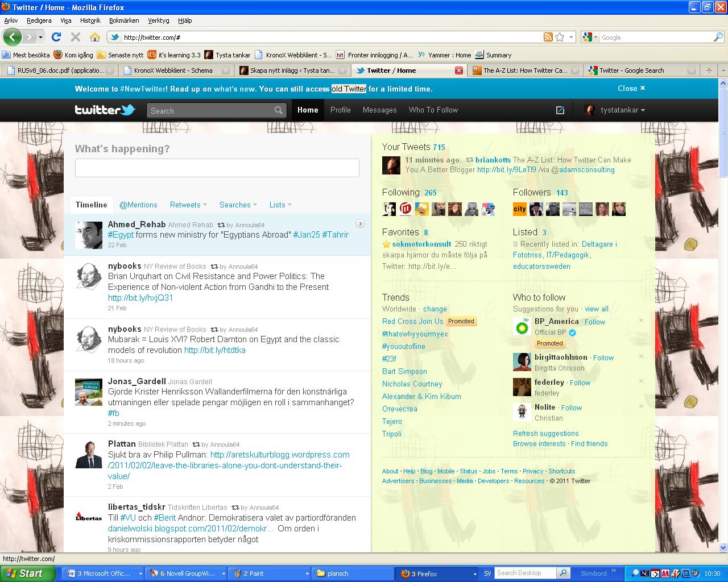
Task: Open tweet details arrow on Ahmed_Rehab tweet
Action: click(x=359, y=223)
